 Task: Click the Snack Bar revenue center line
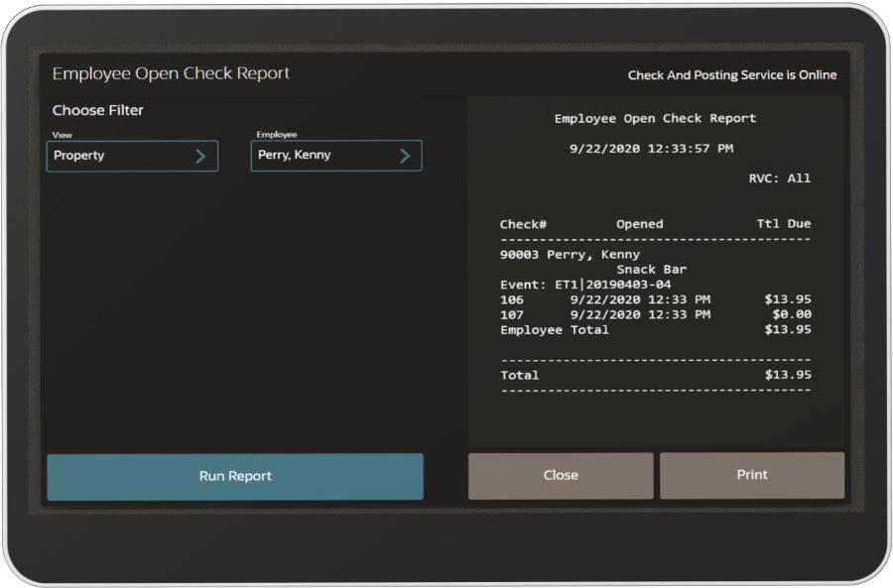tap(652, 270)
